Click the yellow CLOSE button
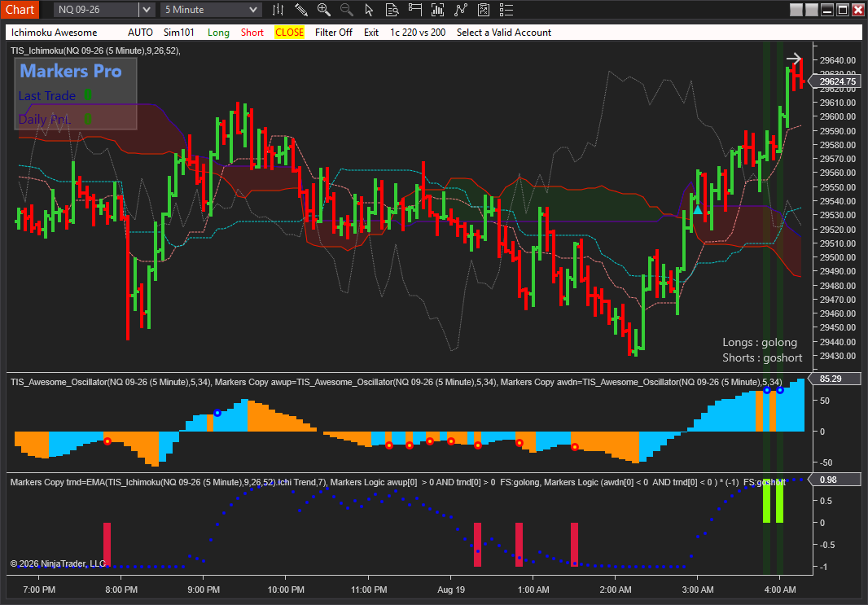The height and width of the screenshot is (605, 868). coord(289,32)
